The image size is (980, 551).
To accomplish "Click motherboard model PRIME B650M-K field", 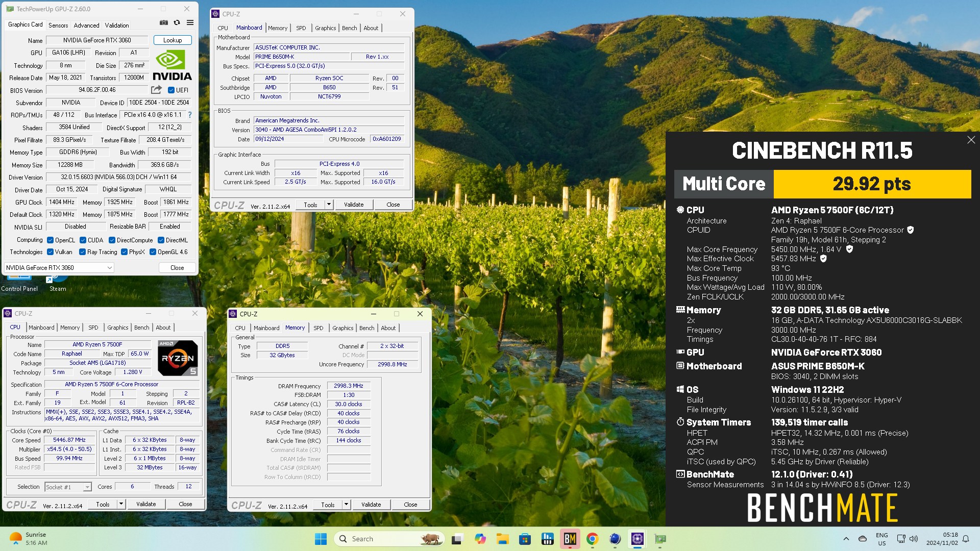I will (302, 57).
